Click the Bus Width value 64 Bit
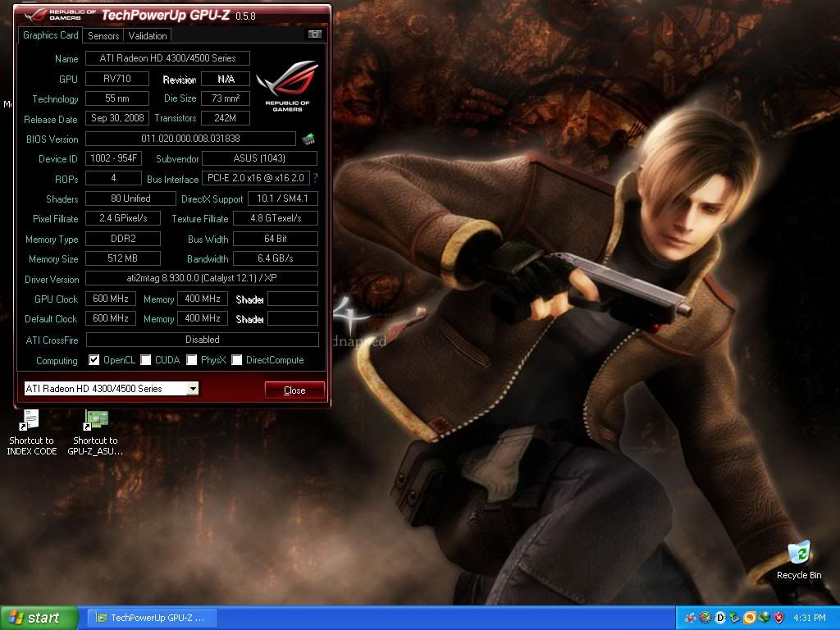 [276, 239]
